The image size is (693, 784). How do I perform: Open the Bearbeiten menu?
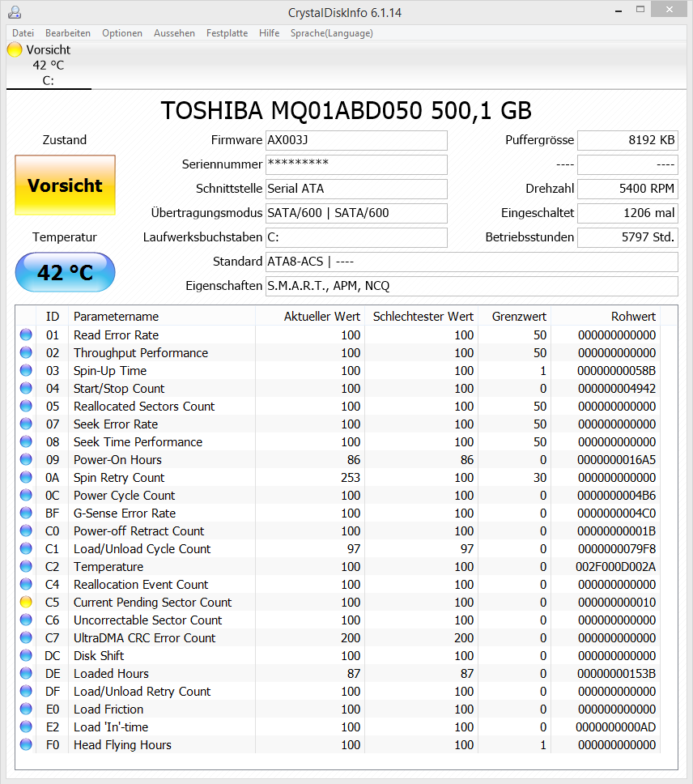pyautogui.click(x=68, y=33)
